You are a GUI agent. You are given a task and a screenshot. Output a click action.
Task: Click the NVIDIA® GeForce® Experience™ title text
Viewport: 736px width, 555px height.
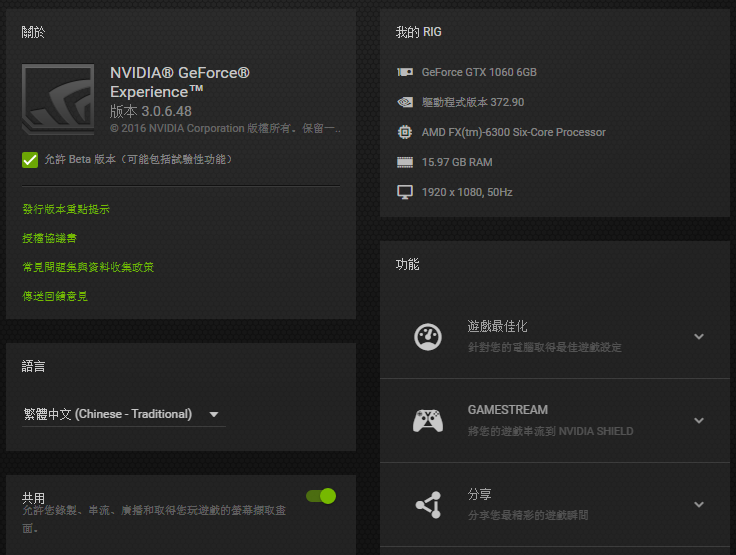point(180,82)
